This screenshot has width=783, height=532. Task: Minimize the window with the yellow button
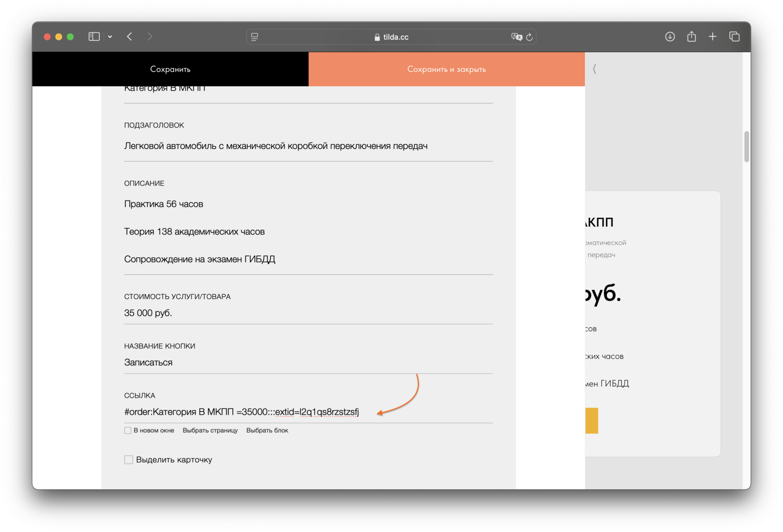59,37
